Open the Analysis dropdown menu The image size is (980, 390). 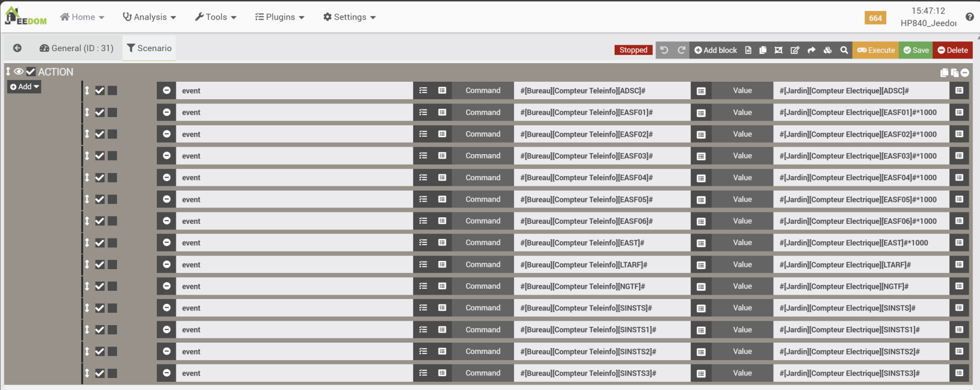click(150, 17)
